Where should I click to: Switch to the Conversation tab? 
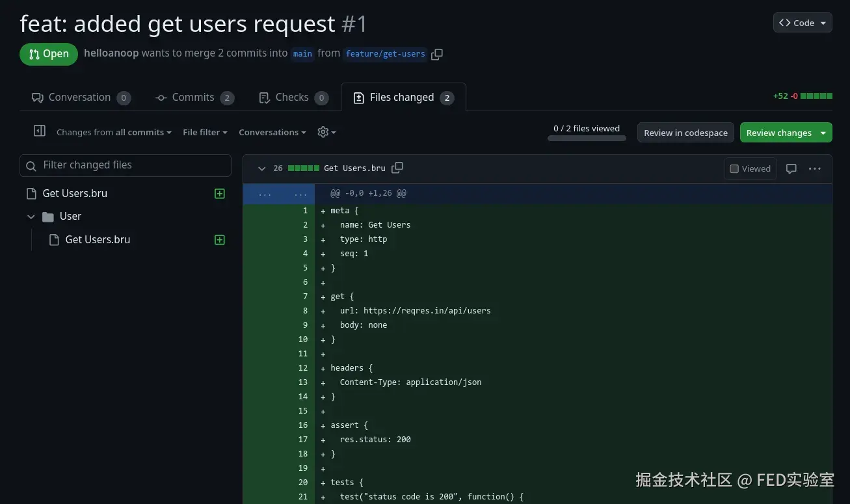81,98
